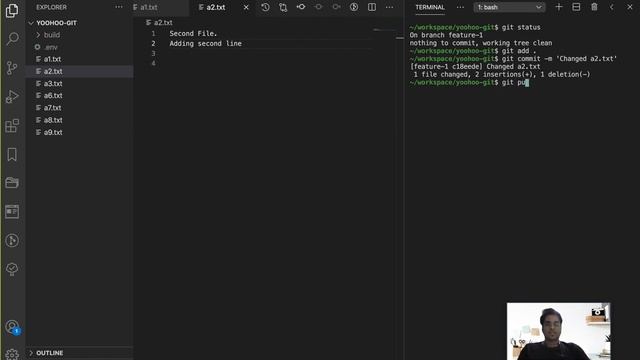This screenshot has width=640, height=360.
Task: Click editor line 'Adding second line'
Action: pyautogui.click(x=205, y=44)
